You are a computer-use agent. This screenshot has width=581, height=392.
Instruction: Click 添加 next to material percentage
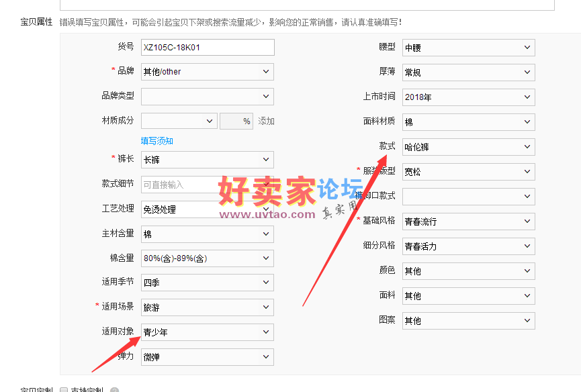tap(267, 121)
